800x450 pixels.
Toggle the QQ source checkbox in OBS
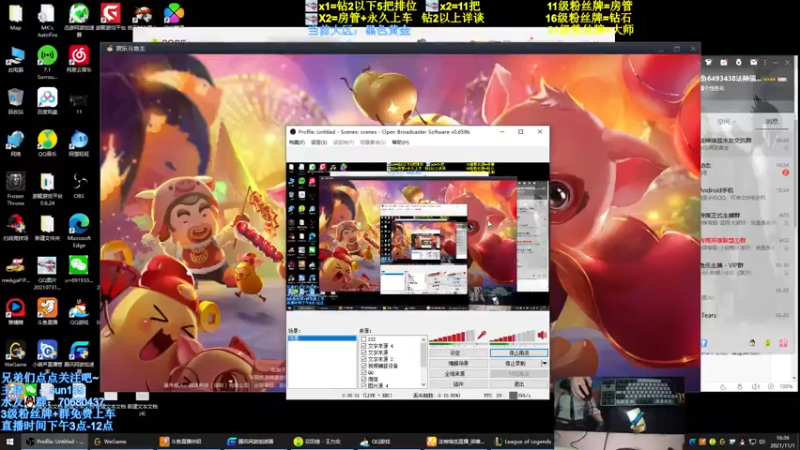[364, 372]
